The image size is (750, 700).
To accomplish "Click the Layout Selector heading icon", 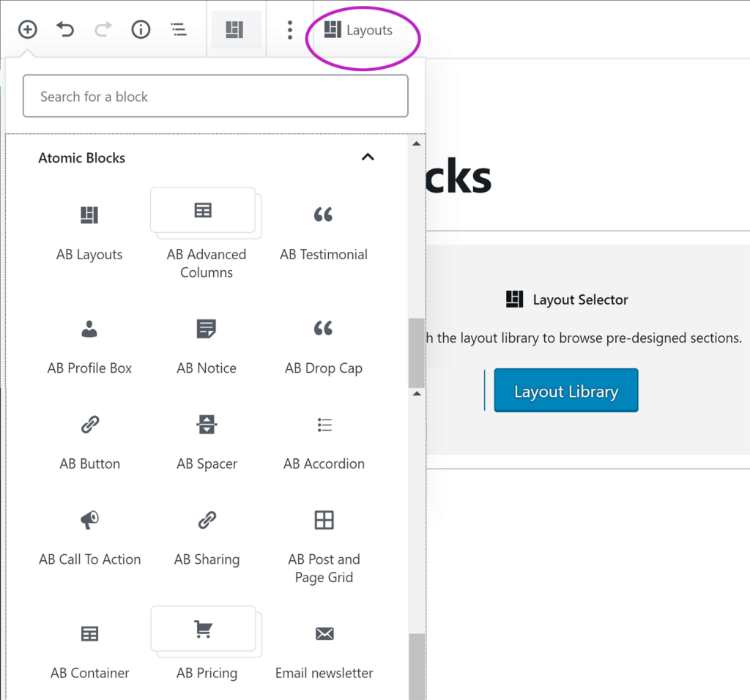I will [x=515, y=299].
